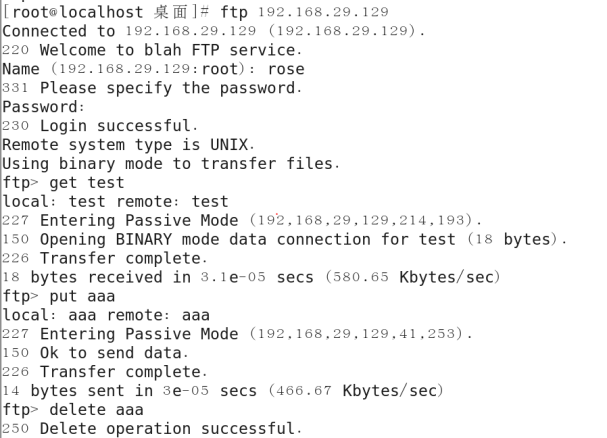This screenshot has height=438, width=607.
Task: Click the username "rose" in the Name line
Action: [x=285, y=69]
